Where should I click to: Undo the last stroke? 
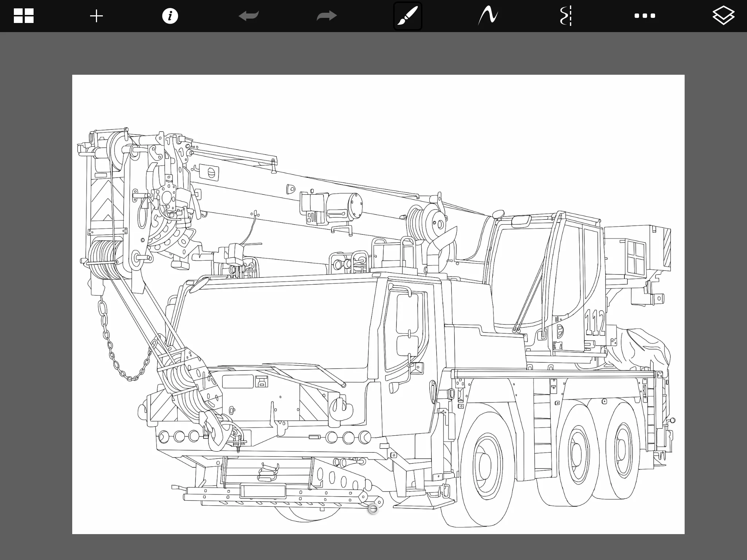click(249, 16)
